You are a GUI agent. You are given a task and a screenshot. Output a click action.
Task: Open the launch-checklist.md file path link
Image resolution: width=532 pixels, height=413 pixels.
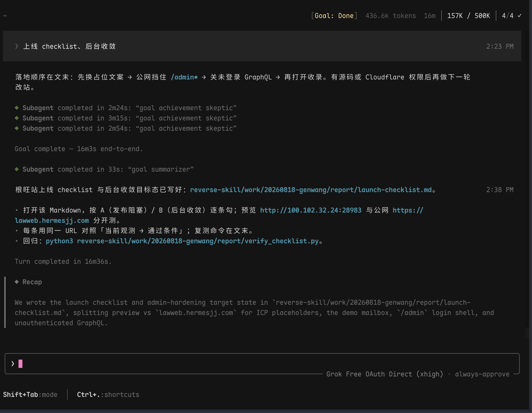pos(311,190)
